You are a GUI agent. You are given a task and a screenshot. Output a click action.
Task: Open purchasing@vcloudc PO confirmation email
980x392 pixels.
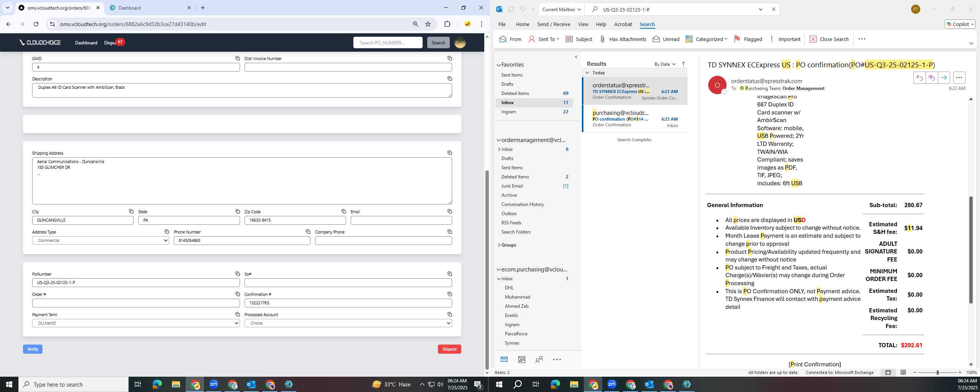pyautogui.click(x=635, y=119)
